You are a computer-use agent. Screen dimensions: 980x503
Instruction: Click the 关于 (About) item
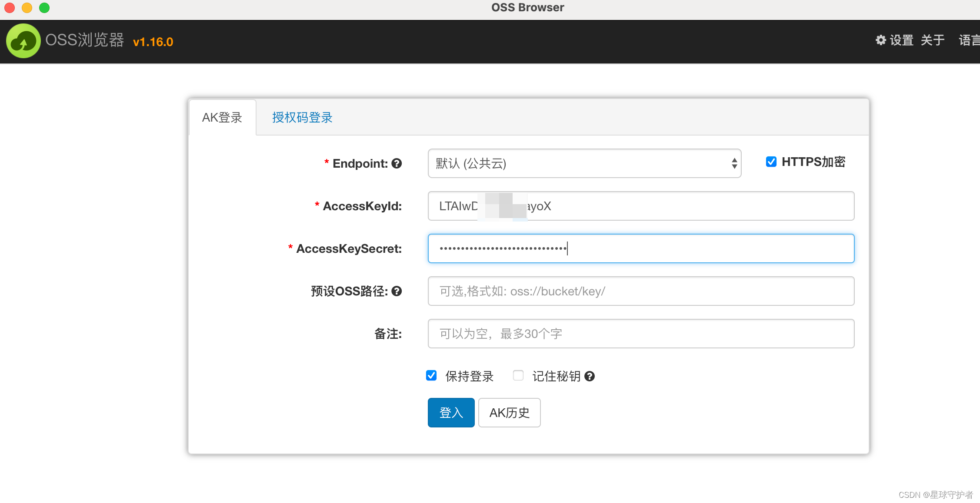click(932, 40)
